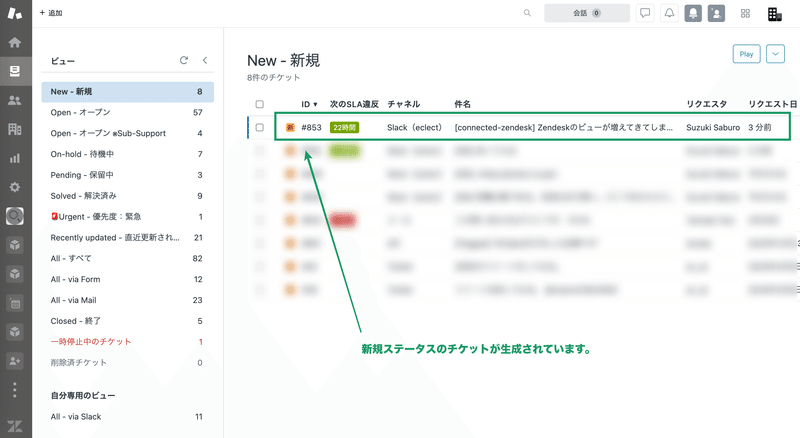This screenshot has height=438, width=800.
Task: Click the Slack (eclect) channel cell
Action: (414, 128)
